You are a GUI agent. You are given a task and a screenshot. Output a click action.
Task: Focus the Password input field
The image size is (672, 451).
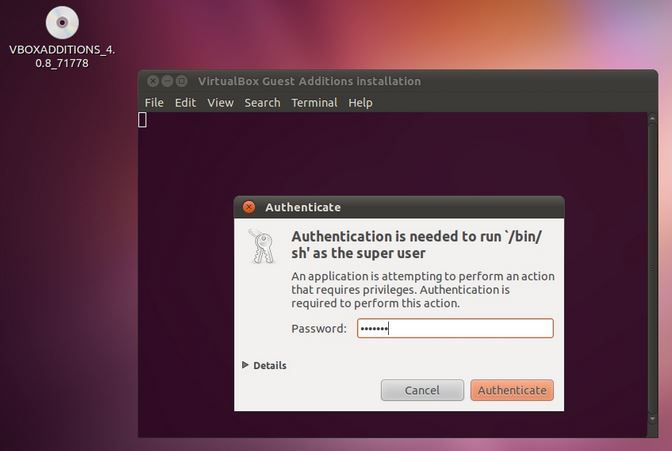click(455, 328)
